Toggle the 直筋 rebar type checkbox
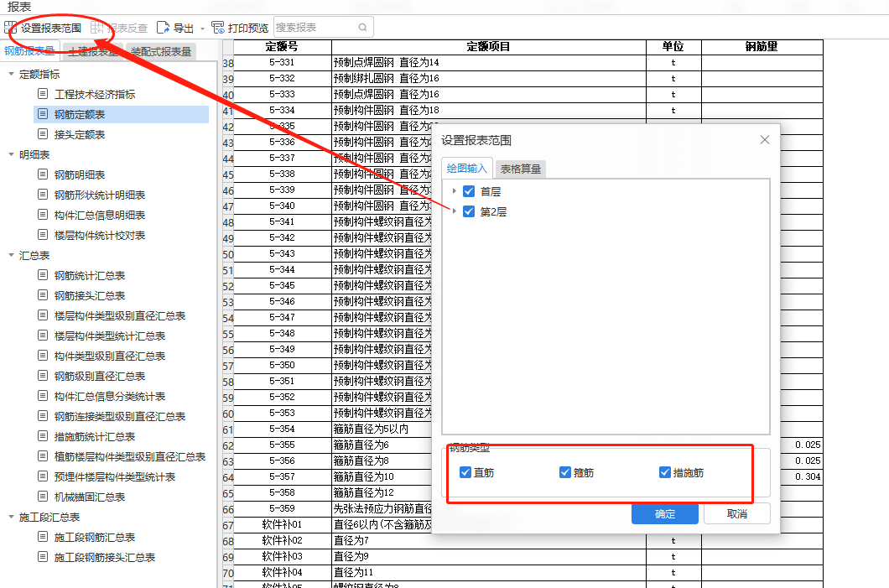Screen dimensions: 889x588 coord(465,472)
